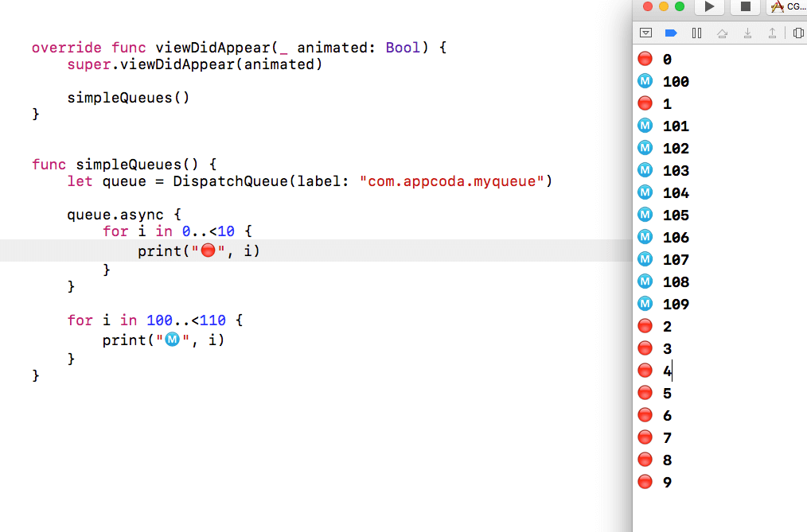The image size is (807, 532).
Task: Select the highlighted print line in the editor
Action: (x=199, y=250)
